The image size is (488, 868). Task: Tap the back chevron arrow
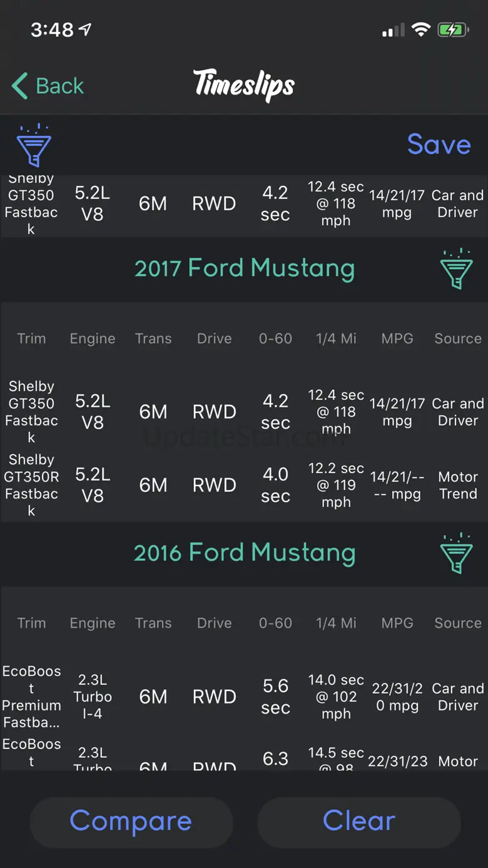(x=20, y=86)
